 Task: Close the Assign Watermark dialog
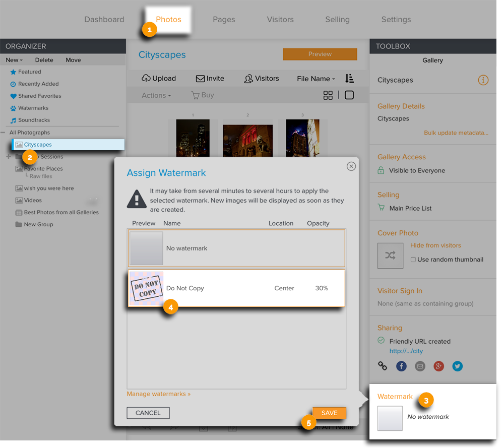[351, 166]
